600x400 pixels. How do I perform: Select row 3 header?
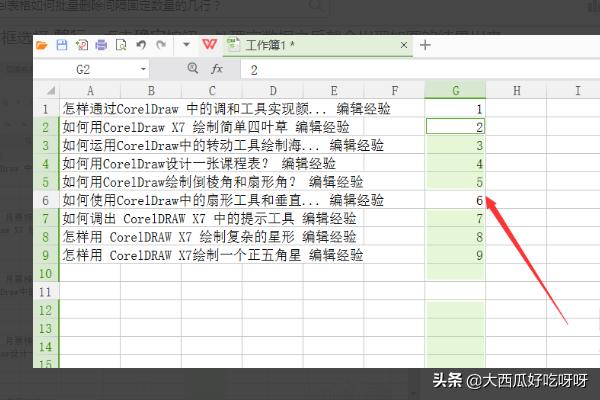(x=46, y=145)
